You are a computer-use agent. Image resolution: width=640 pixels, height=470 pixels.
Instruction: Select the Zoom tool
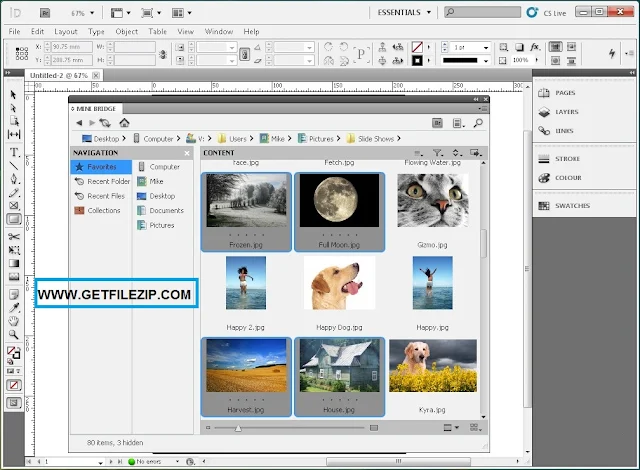coord(13,335)
